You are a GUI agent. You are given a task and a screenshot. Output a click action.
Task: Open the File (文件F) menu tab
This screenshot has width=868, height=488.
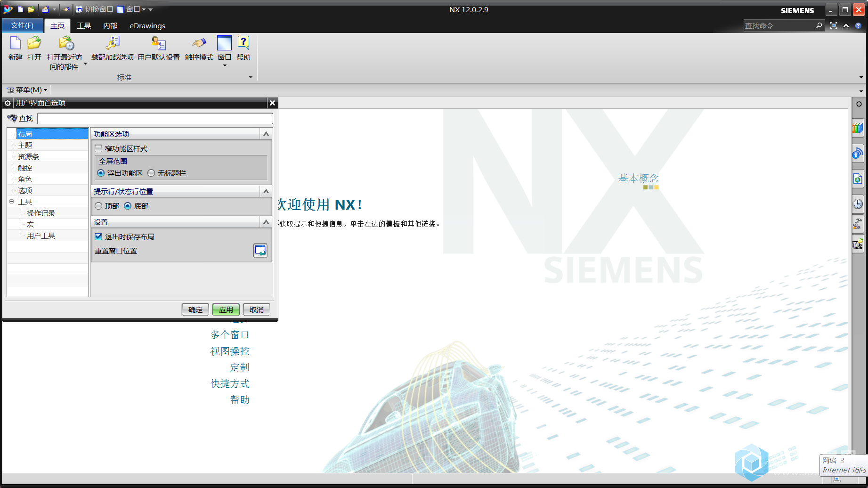pyautogui.click(x=22, y=25)
